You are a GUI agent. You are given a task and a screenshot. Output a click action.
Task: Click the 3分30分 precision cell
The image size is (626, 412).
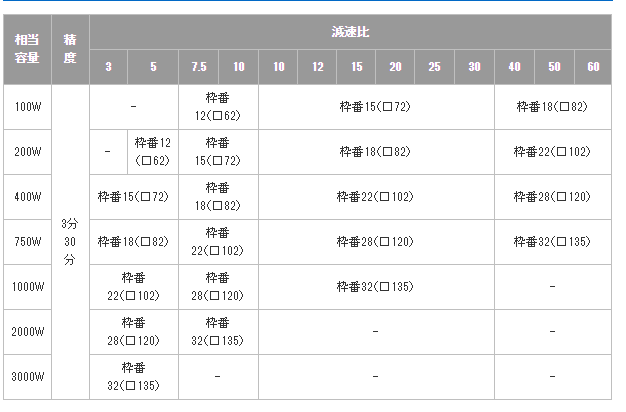click(x=69, y=242)
